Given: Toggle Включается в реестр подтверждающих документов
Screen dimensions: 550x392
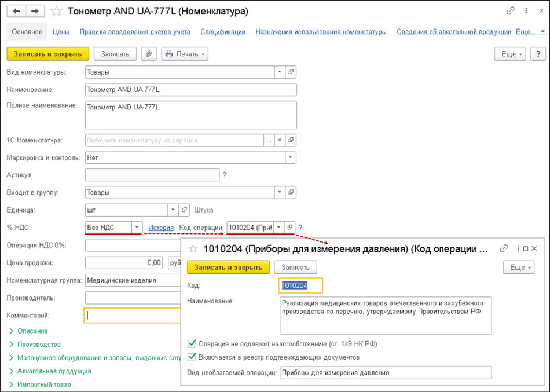Looking at the screenshot, I should coord(192,357).
